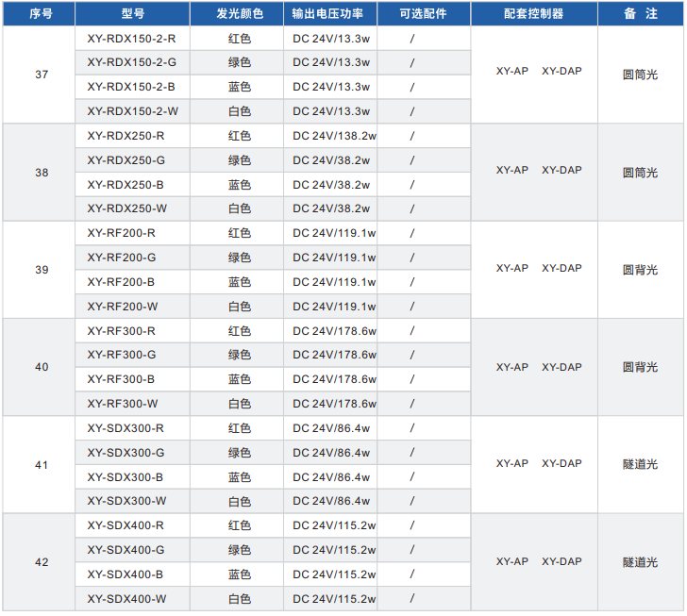Screen dimensions: 687x616
Task: Click the 型号 column header
Action: coord(132,14)
